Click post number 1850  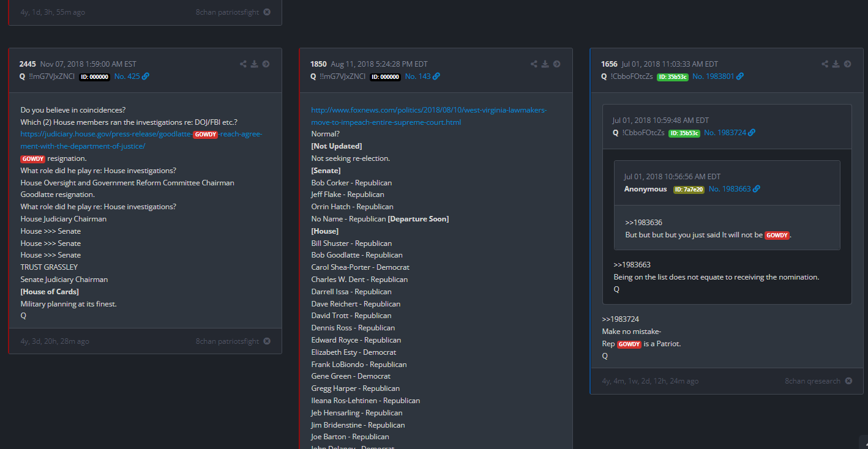coord(318,64)
